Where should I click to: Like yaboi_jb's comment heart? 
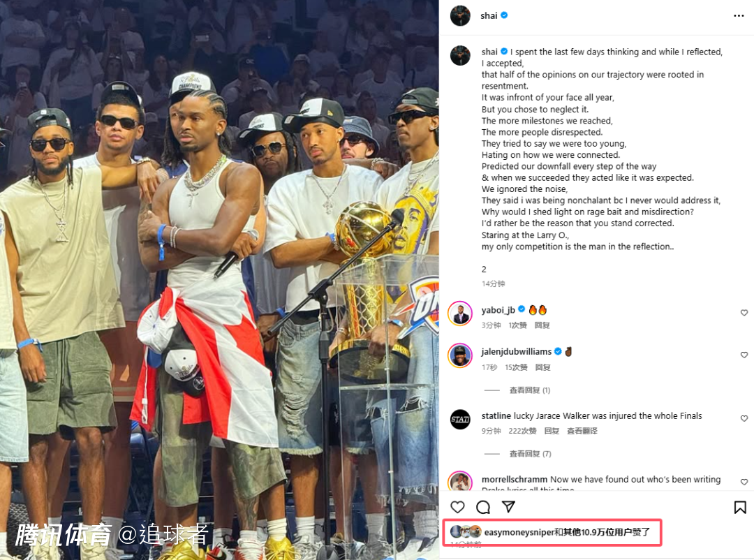coord(744,313)
